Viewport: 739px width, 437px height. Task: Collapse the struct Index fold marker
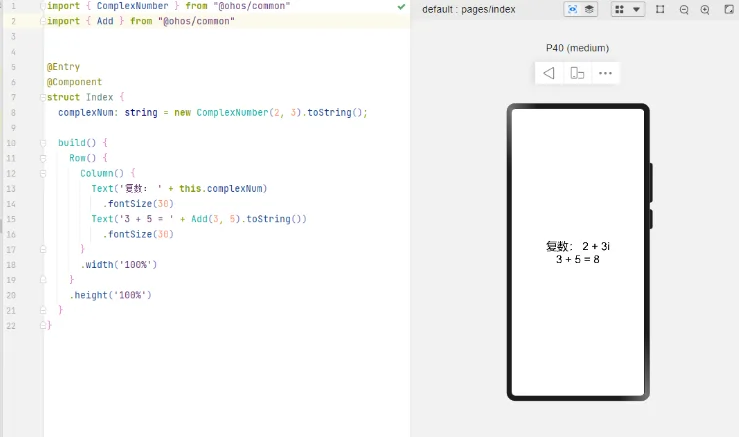tap(43, 97)
